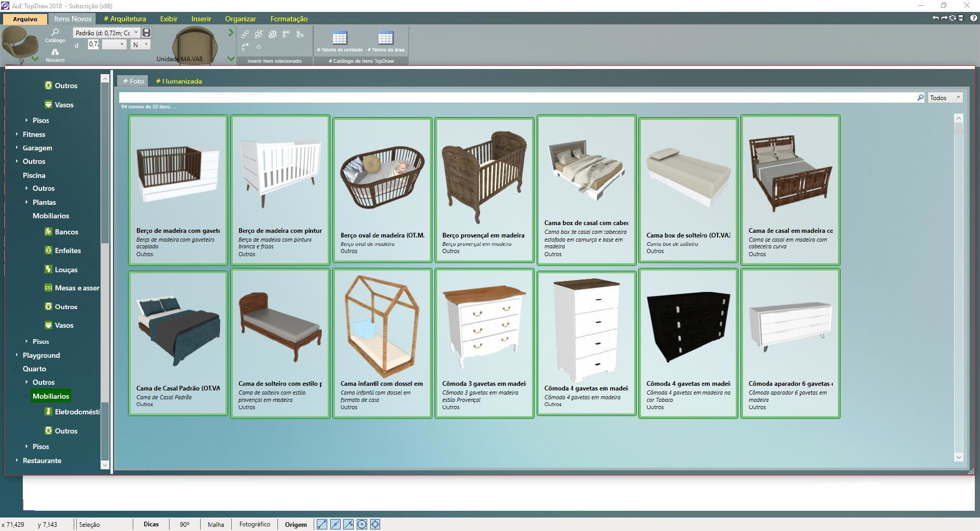Save preset with floppy disk icon
Image resolution: width=980 pixels, height=531 pixels.
(x=147, y=33)
